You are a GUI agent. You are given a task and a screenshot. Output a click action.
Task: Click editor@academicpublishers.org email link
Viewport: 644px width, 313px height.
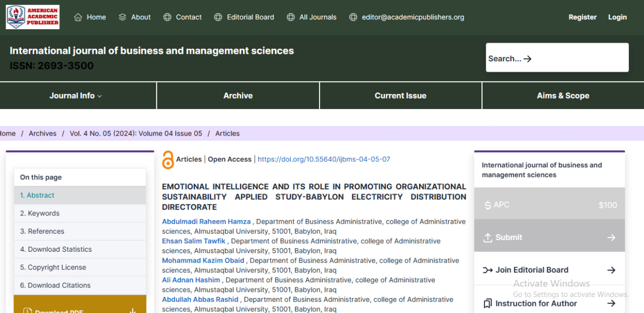(413, 17)
